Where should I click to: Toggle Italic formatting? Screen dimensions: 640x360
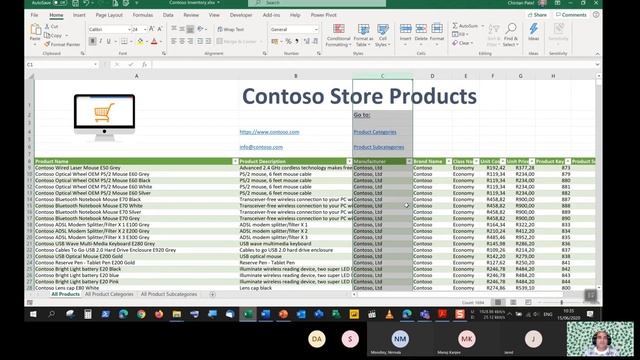pyautogui.click(x=100, y=41)
